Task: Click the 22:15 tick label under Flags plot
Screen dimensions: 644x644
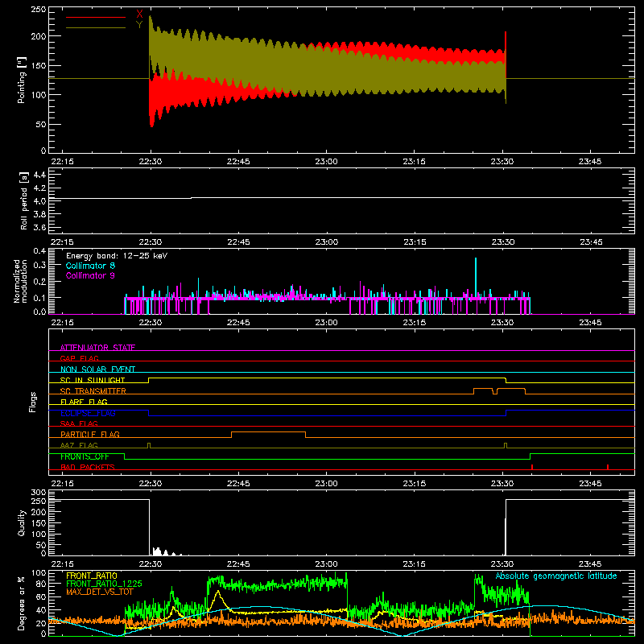Action: (x=63, y=484)
